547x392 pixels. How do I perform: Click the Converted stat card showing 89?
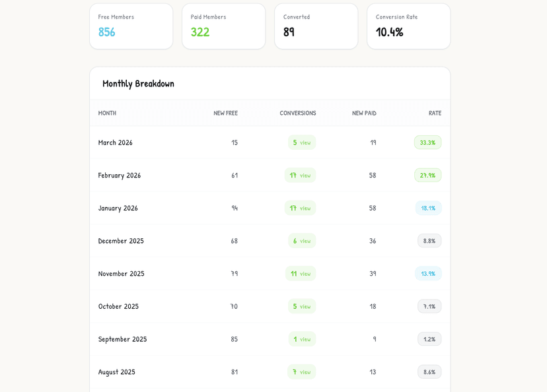(316, 26)
